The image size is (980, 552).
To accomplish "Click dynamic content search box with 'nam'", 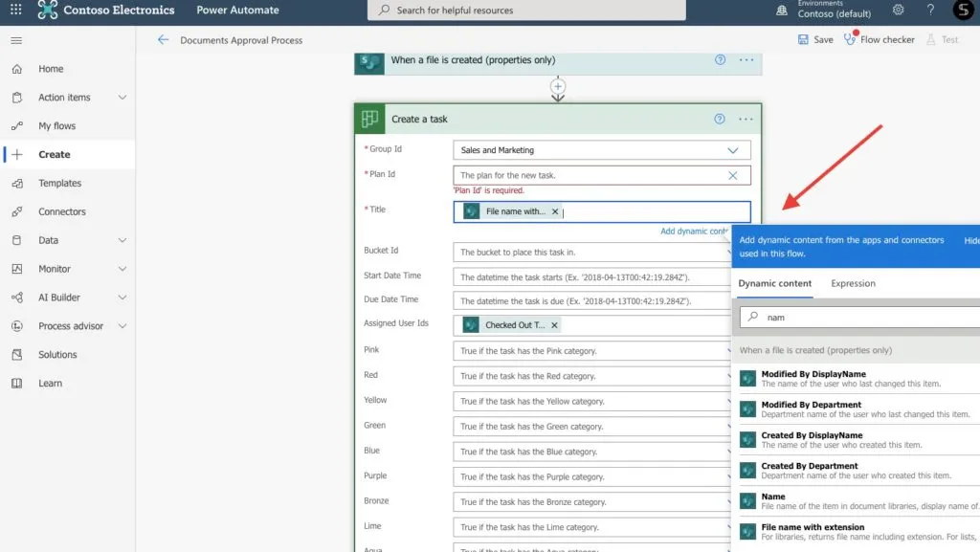I will pos(860,318).
